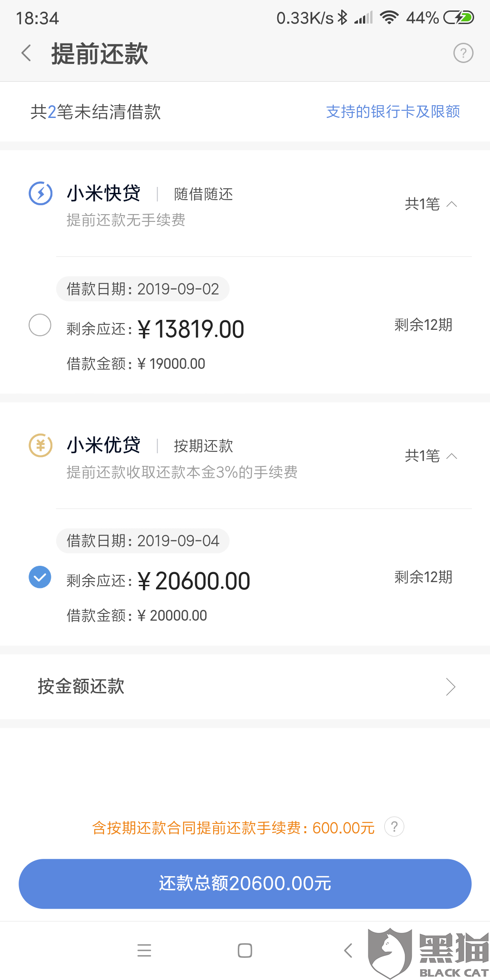Tap the back arrow beside 提前还款
Viewport: 490px width, 980px height.
[27, 53]
